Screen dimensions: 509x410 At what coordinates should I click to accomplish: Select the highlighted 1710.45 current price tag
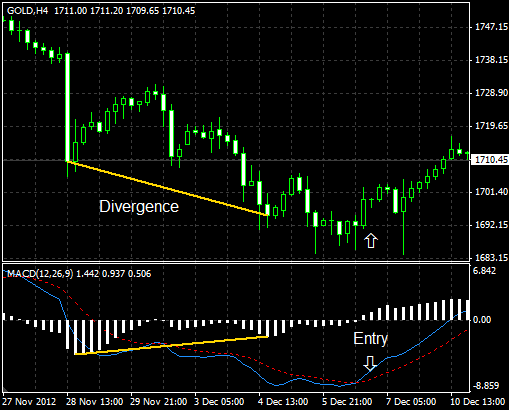pyautogui.click(x=490, y=160)
